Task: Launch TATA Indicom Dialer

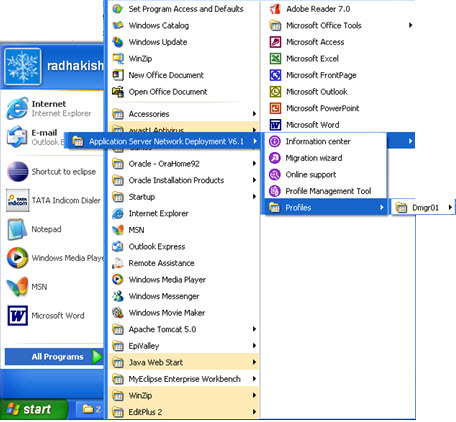Action: 53,200
